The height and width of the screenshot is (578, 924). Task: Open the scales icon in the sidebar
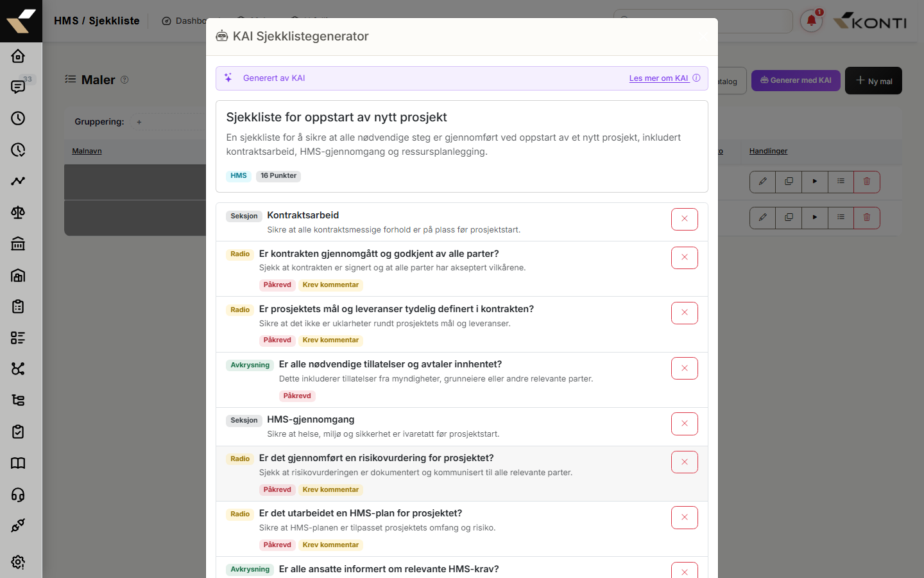[18, 213]
